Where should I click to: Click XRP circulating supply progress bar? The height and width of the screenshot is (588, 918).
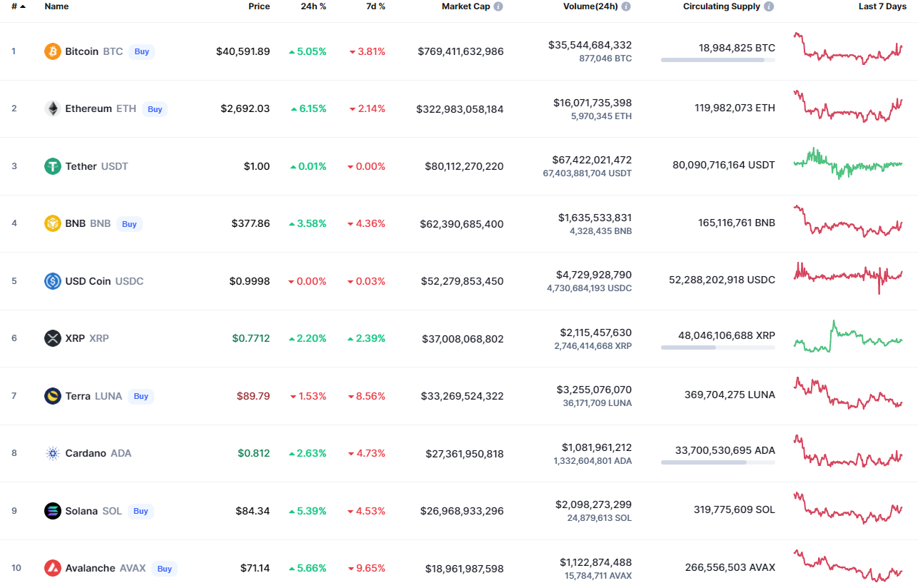[717, 348]
